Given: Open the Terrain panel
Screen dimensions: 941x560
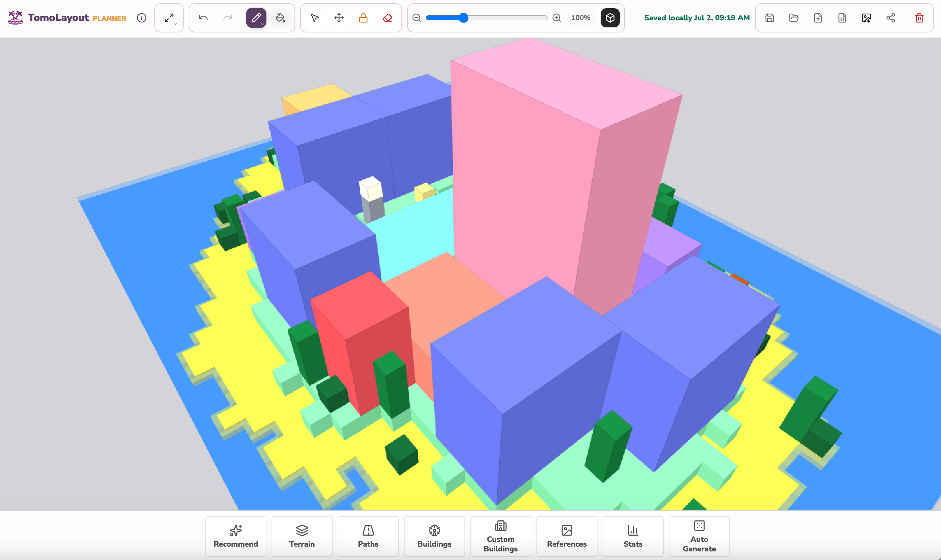Looking at the screenshot, I should click(302, 536).
